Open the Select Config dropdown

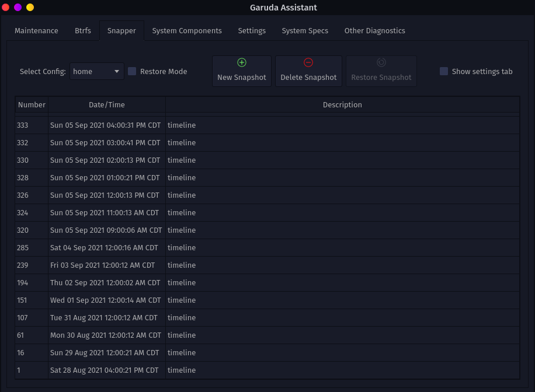click(97, 71)
